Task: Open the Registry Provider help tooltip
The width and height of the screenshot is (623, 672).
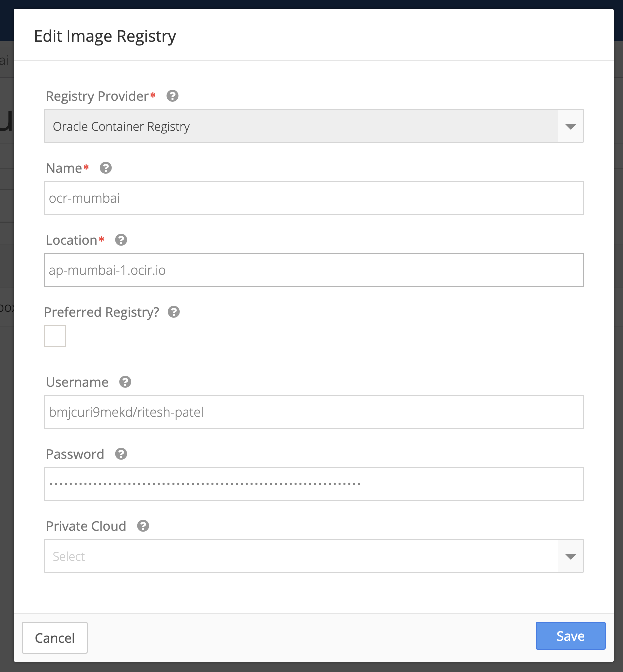Action: point(172,96)
